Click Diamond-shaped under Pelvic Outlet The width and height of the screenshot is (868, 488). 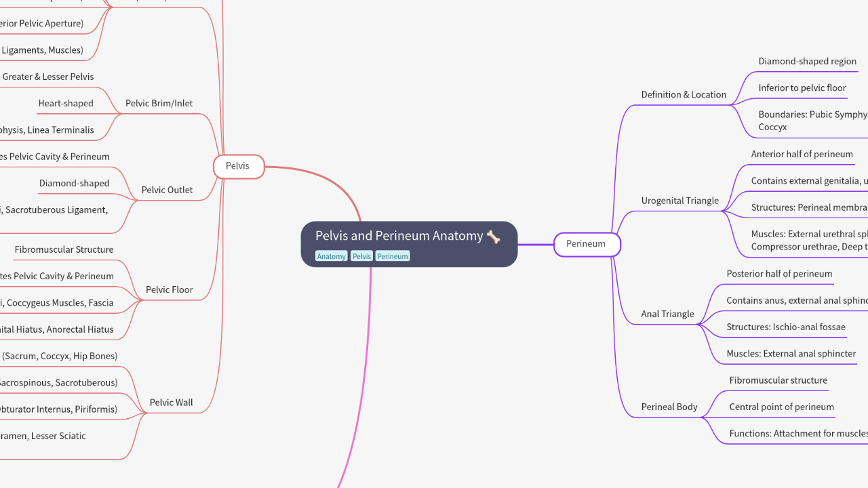point(74,184)
